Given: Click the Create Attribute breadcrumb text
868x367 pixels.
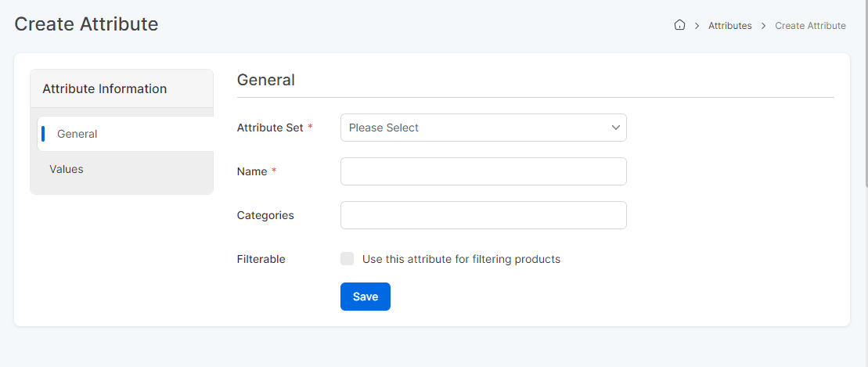Looking at the screenshot, I should click(810, 26).
